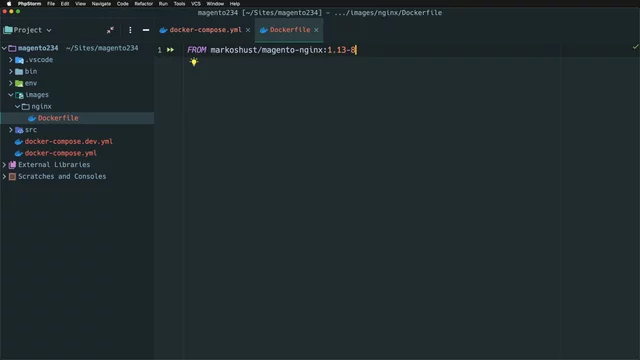This screenshot has width=640, height=360.
Task: Click the FROM keyword in editor
Action: pos(197,50)
